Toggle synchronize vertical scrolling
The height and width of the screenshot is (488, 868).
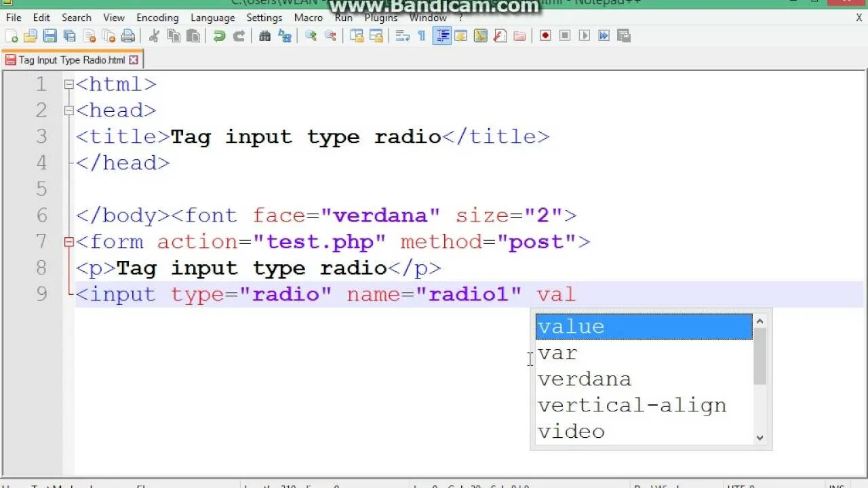(x=357, y=36)
